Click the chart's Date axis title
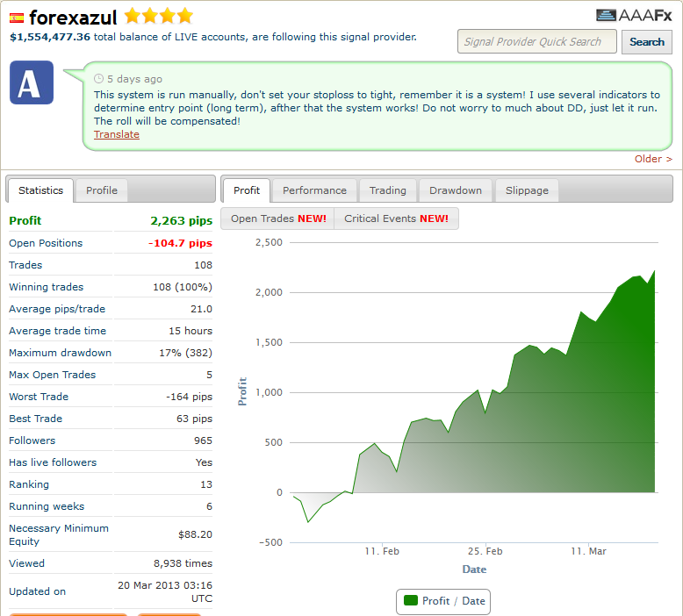 tap(474, 569)
